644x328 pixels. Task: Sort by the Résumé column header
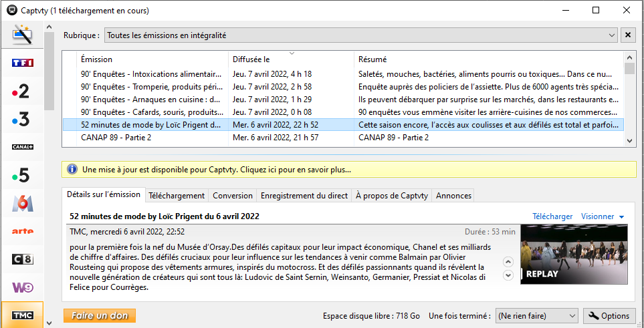(x=488, y=59)
